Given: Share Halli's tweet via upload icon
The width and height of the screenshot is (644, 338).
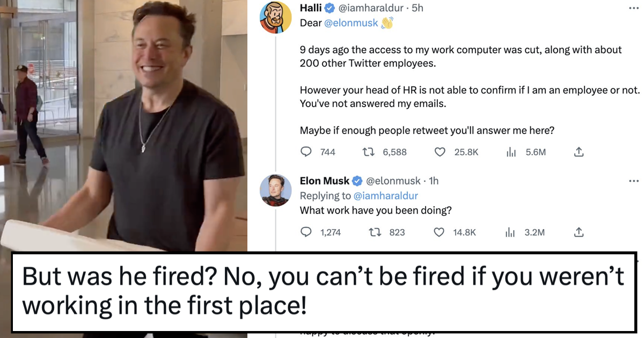Looking at the screenshot, I should (x=579, y=152).
